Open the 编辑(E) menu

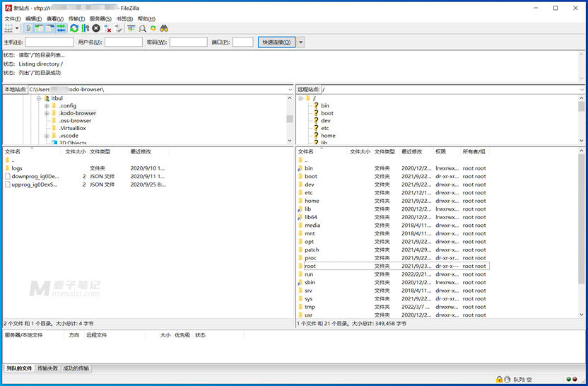[x=33, y=19]
